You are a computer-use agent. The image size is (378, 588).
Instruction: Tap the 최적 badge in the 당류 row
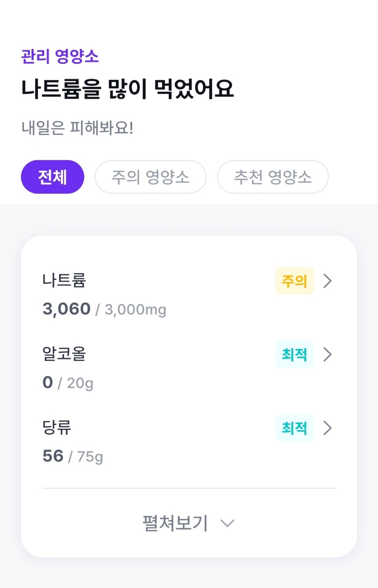[x=294, y=428]
